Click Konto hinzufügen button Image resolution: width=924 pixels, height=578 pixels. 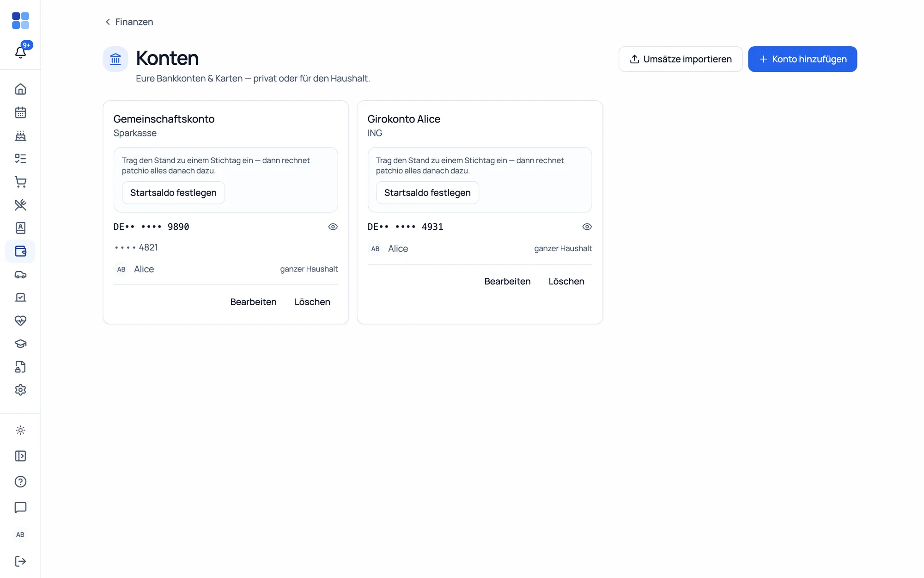click(x=802, y=59)
